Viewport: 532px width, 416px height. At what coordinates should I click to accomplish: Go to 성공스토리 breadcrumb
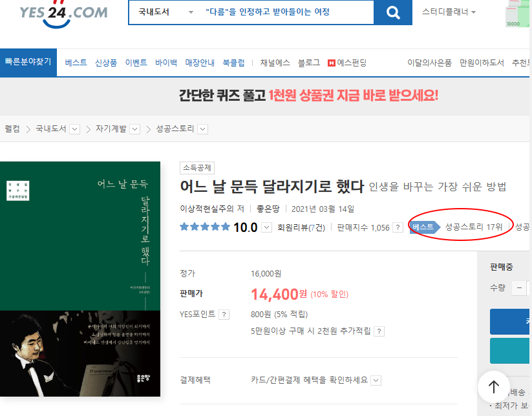175,129
